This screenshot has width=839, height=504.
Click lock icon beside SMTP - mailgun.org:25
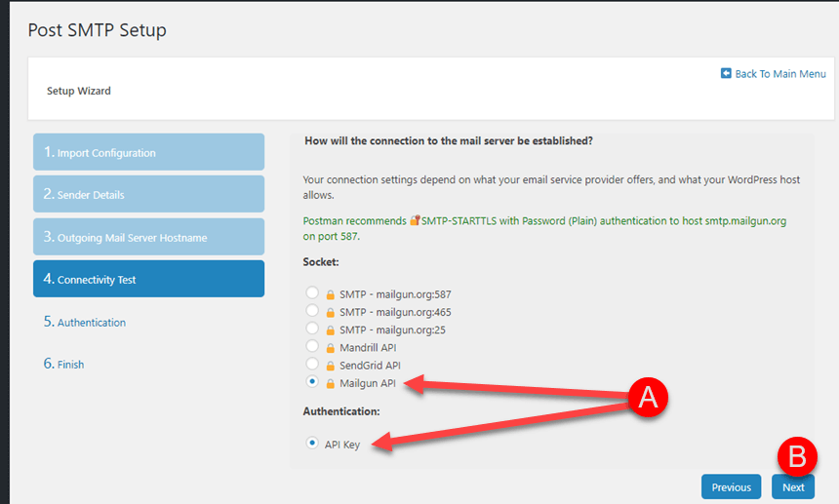coord(330,330)
